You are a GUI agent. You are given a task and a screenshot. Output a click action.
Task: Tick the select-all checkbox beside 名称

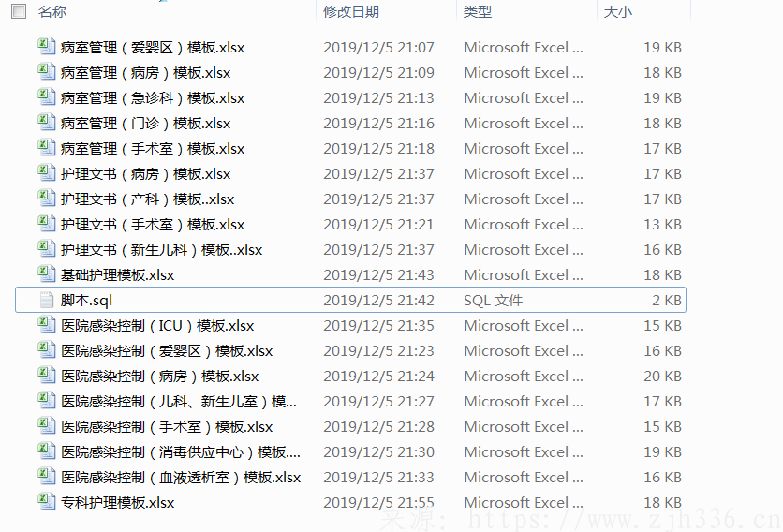pos(19,11)
